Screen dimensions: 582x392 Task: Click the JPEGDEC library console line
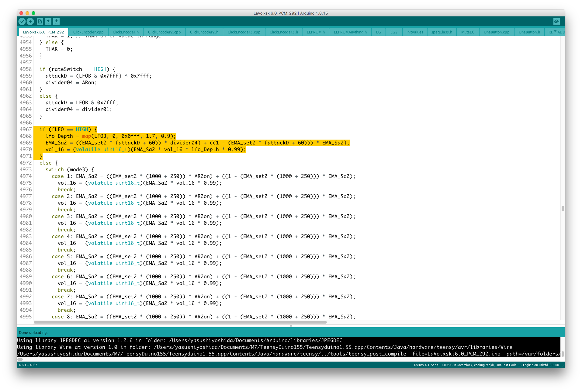(x=179, y=340)
